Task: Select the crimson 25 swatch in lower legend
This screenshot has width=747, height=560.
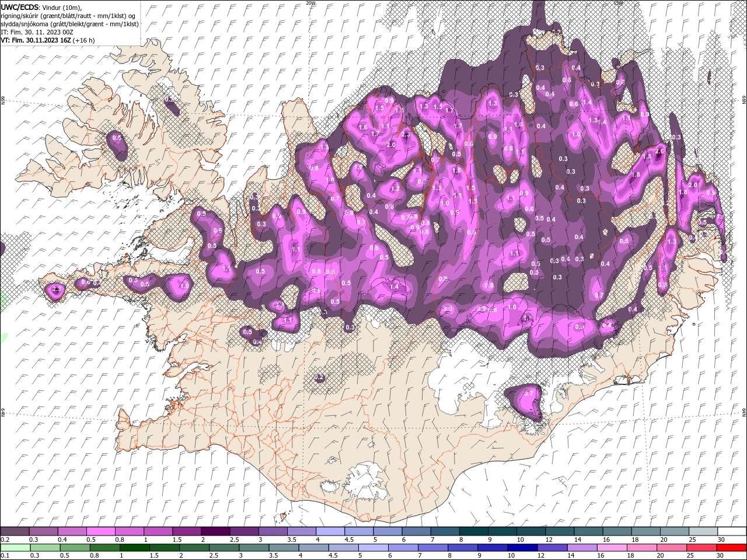Action: [702, 548]
